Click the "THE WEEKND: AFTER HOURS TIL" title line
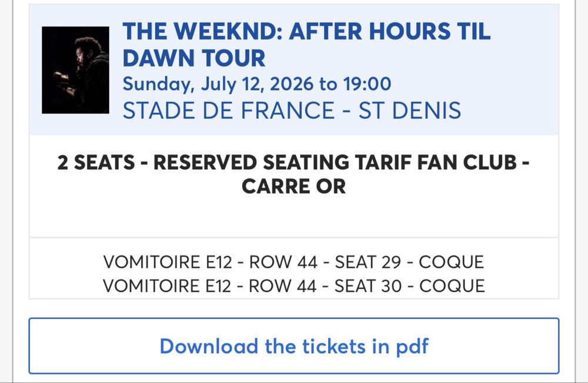This screenshot has width=588, height=383. (x=306, y=32)
